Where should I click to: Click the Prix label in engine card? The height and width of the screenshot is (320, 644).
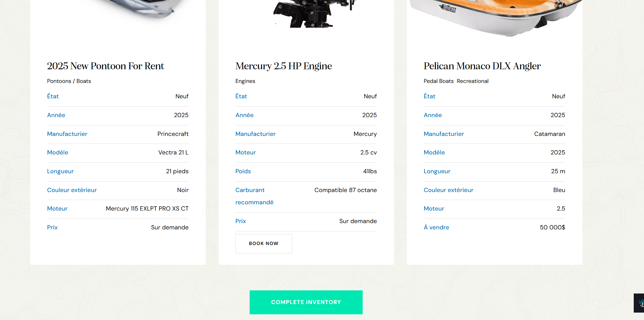[241, 221]
